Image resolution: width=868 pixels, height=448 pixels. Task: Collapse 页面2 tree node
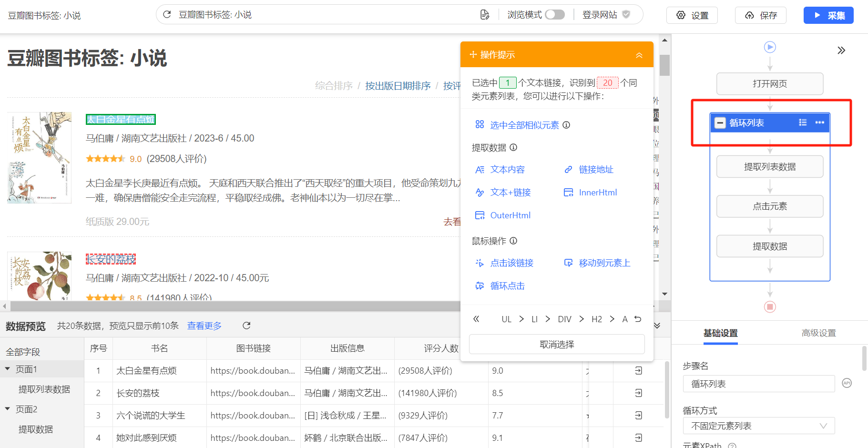tap(8, 409)
